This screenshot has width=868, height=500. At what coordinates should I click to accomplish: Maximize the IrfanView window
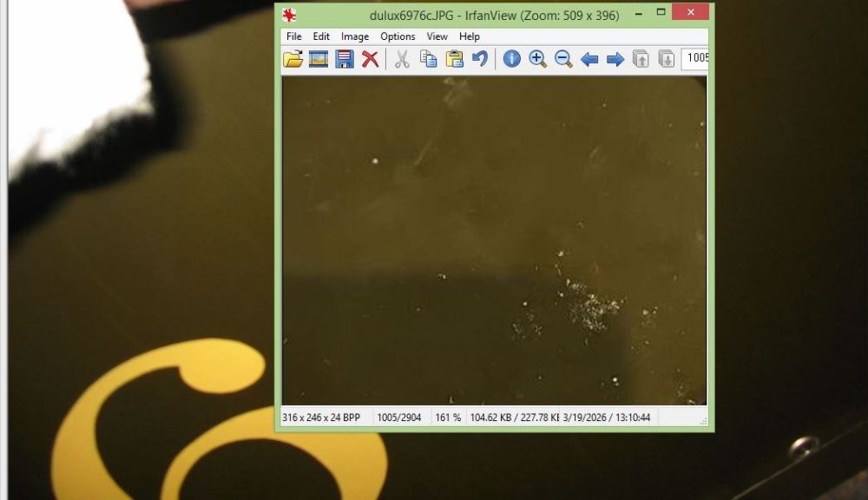(x=661, y=12)
